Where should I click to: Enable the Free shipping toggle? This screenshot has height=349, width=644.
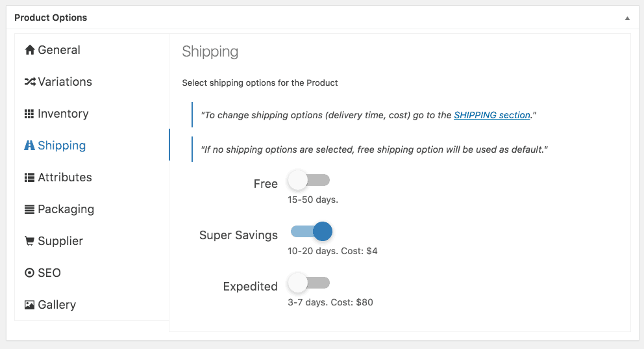309,180
